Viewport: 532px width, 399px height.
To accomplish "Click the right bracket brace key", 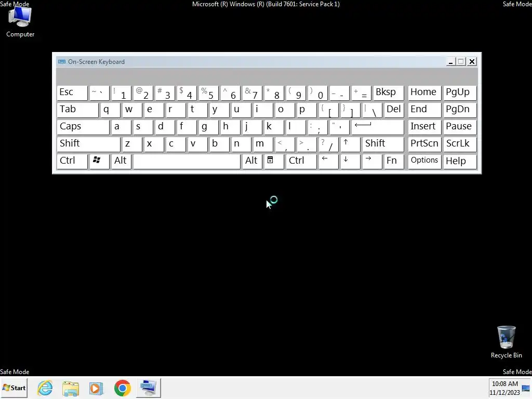I will pos(350,110).
